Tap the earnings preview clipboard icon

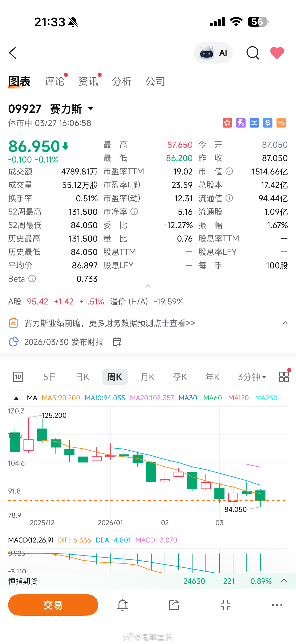[x=13, y=323]
